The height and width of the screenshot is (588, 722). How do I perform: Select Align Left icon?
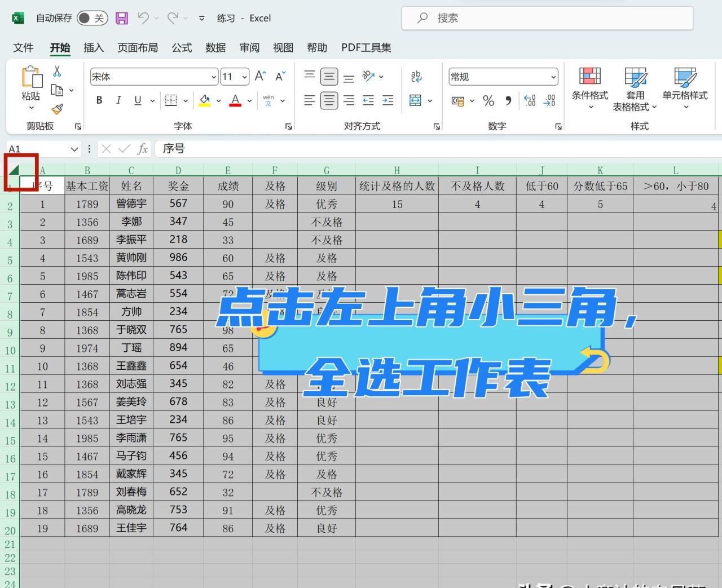coord(310,100)
